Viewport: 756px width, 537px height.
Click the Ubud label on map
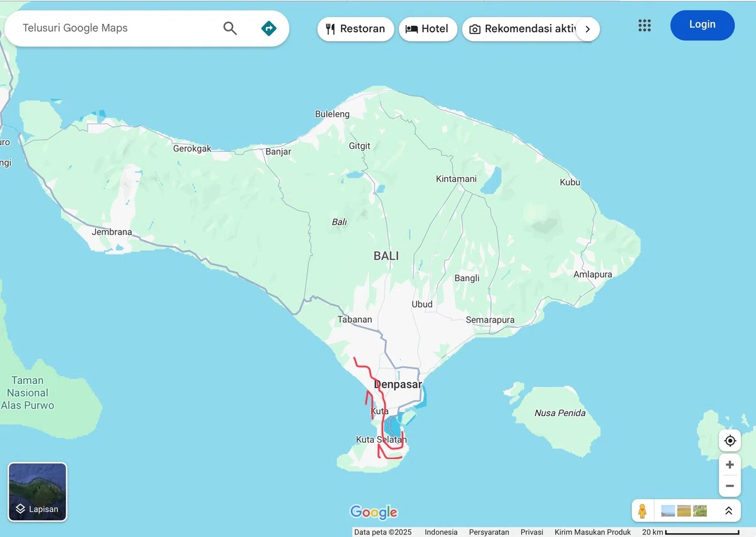click(422, 304)
